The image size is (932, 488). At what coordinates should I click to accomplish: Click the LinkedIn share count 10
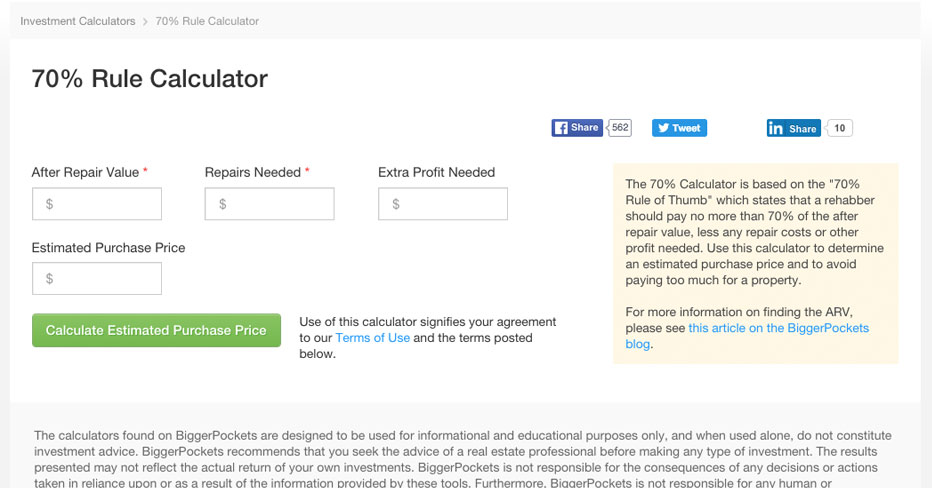coord(840,128)
